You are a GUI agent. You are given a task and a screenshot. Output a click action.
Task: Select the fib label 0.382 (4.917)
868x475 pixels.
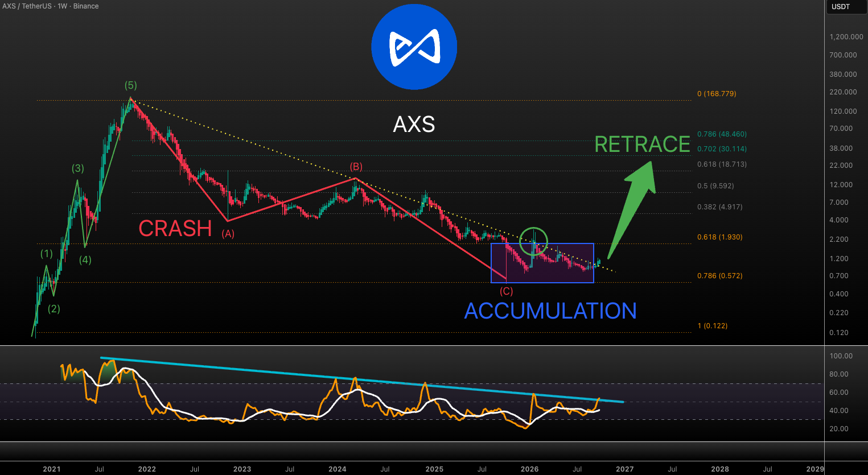coord(719,207)
